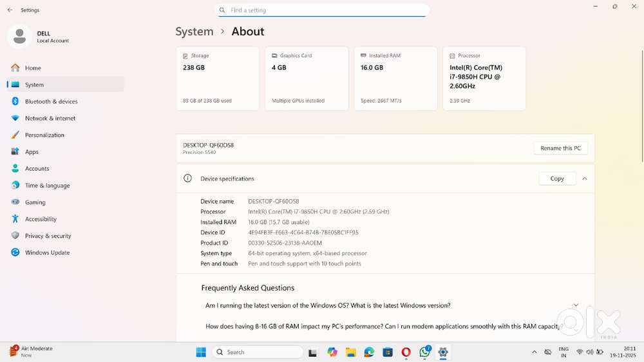Open the DELL local account profile
The height and width of the screenshot is (362, 644).
39,37
